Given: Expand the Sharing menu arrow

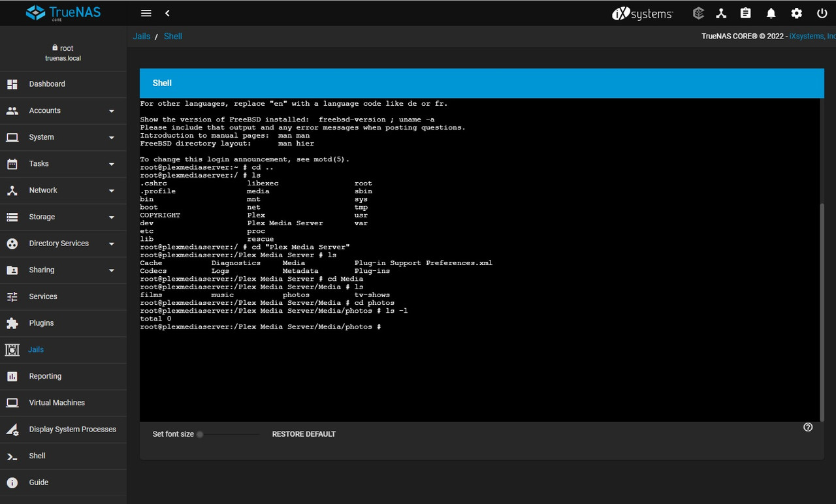Looking at the screenshot, I should [x=112, y=270].
